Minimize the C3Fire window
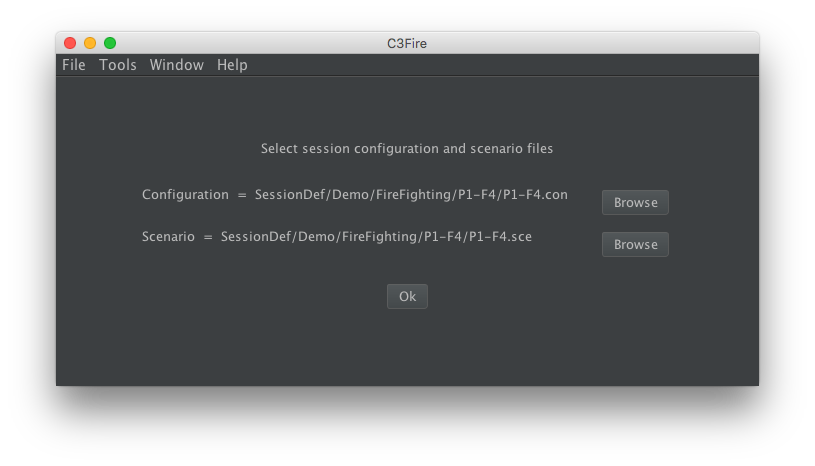This screenshot has width=815, height=466. 90,43
